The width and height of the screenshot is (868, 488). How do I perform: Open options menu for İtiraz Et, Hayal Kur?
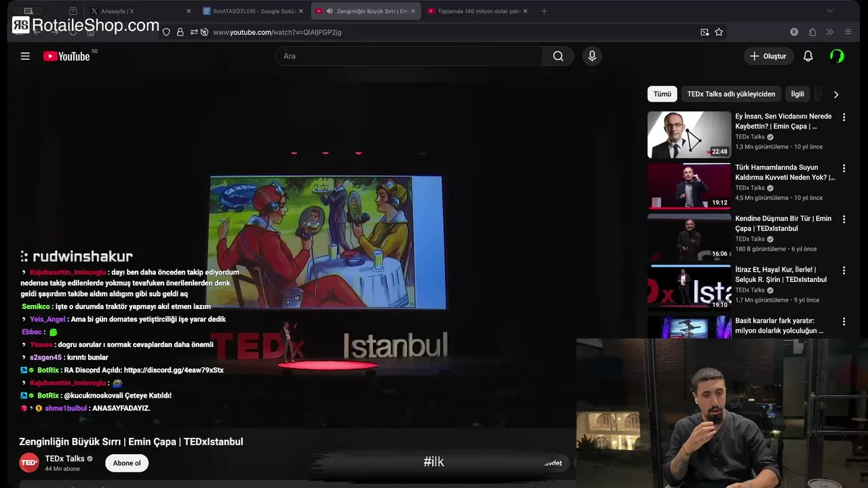point(844,270)
